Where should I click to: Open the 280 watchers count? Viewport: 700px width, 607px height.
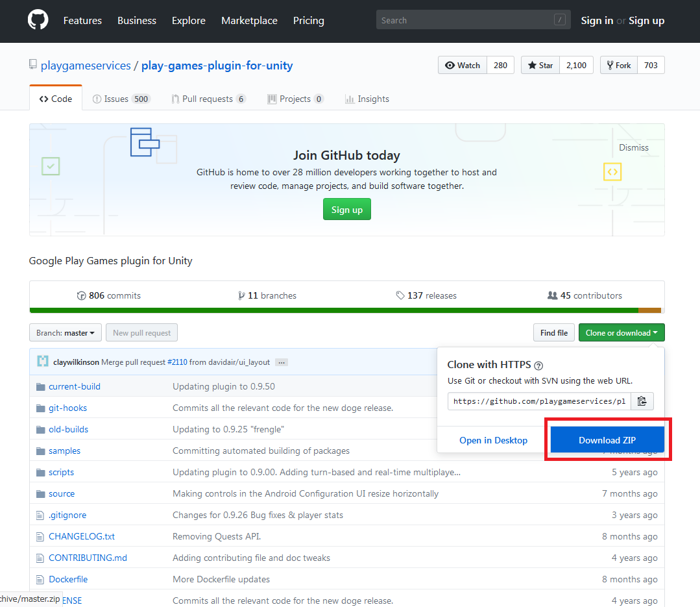[500, 65]
